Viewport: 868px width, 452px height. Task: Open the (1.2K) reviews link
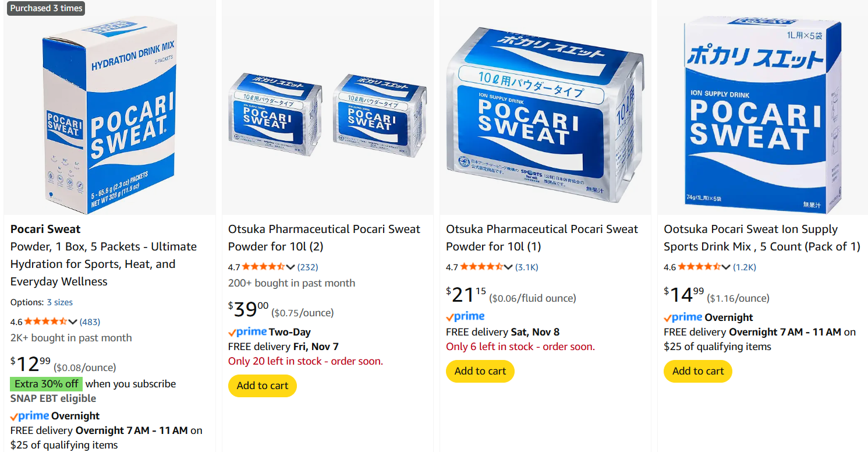[745, 267]
